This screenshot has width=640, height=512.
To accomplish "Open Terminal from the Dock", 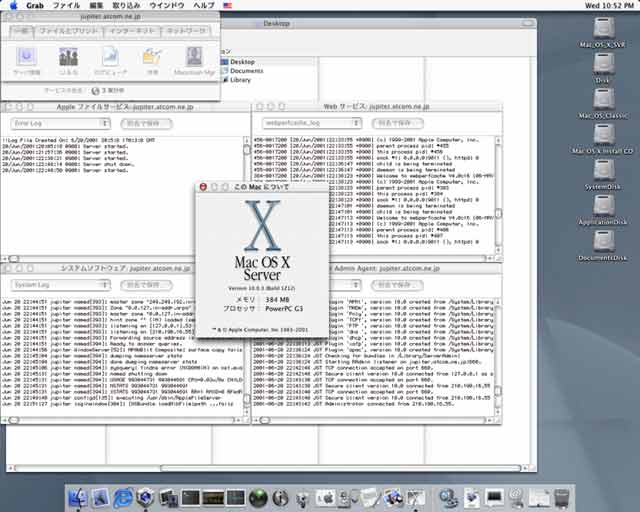I will [191, 498].
